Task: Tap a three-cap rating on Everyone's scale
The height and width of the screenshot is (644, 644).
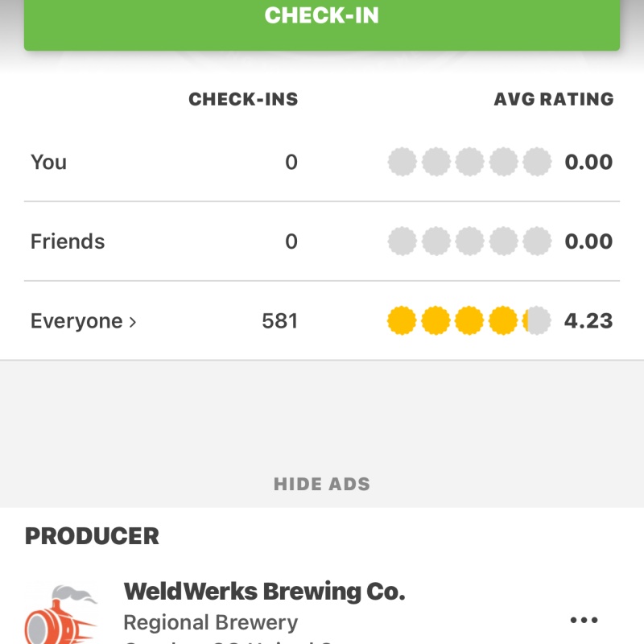Action: 469,320
